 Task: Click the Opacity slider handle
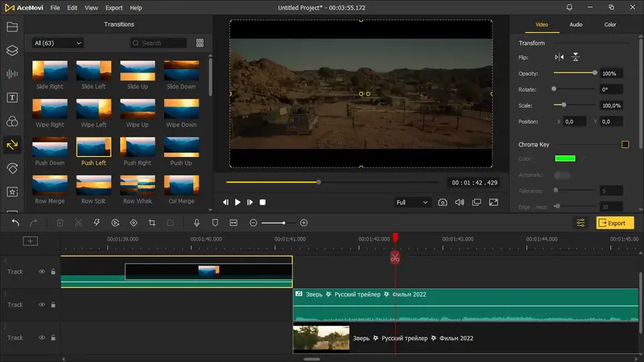[x=595, y=73]
